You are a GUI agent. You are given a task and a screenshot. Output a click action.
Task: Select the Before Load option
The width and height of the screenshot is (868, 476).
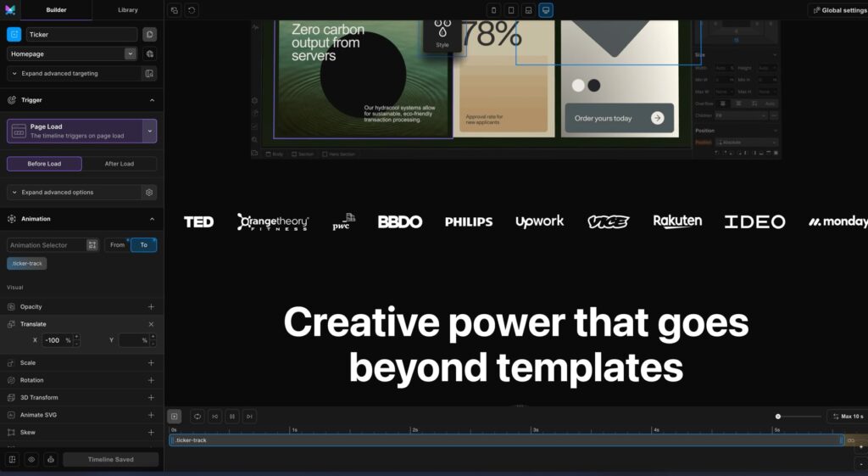pyautogui.click(x=44, y=164)
